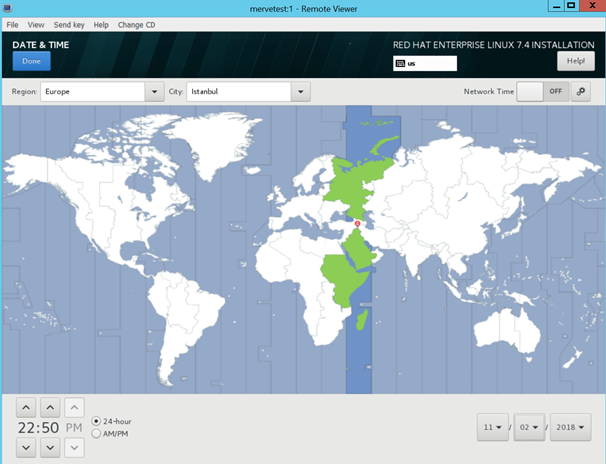
Task: Toggle the Network Time switch
Action: click(543, 92)
